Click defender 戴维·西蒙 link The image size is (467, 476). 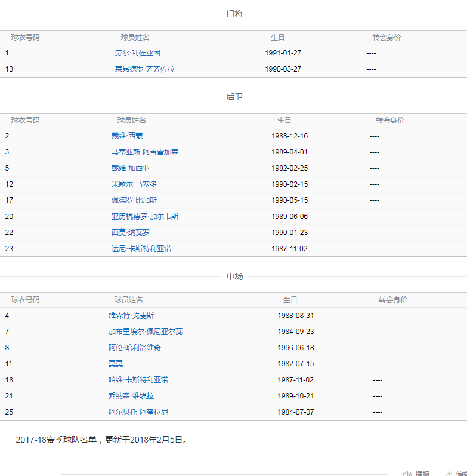[x=126, y=136]
